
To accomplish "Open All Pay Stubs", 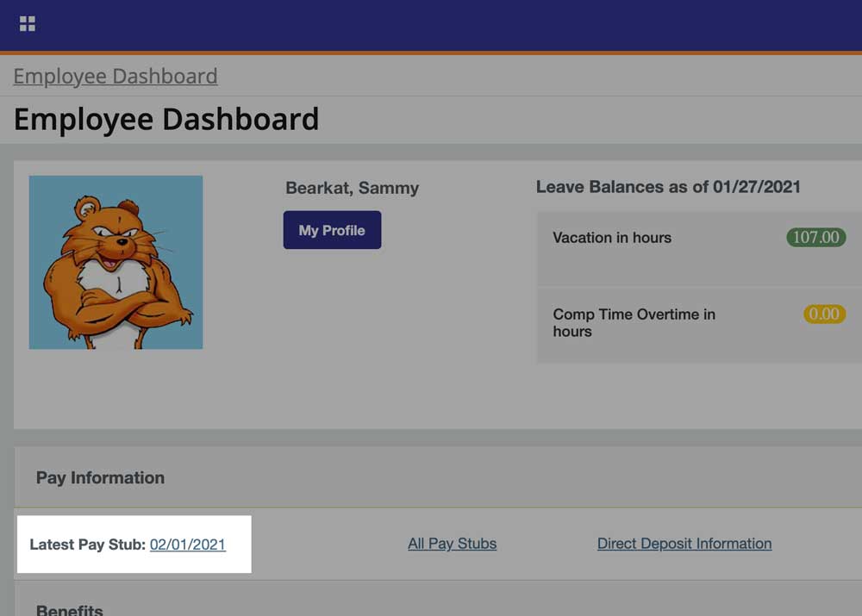I will pos(452,543).
